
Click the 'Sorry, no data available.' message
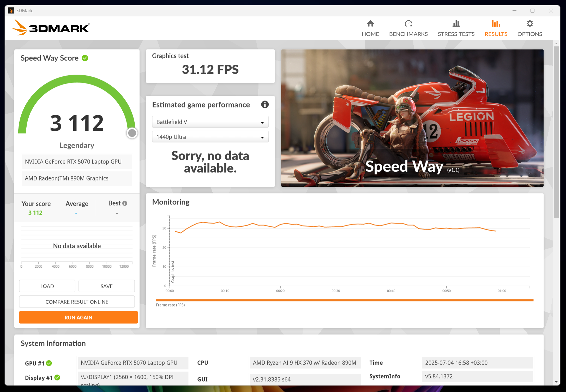pos(210,162)
